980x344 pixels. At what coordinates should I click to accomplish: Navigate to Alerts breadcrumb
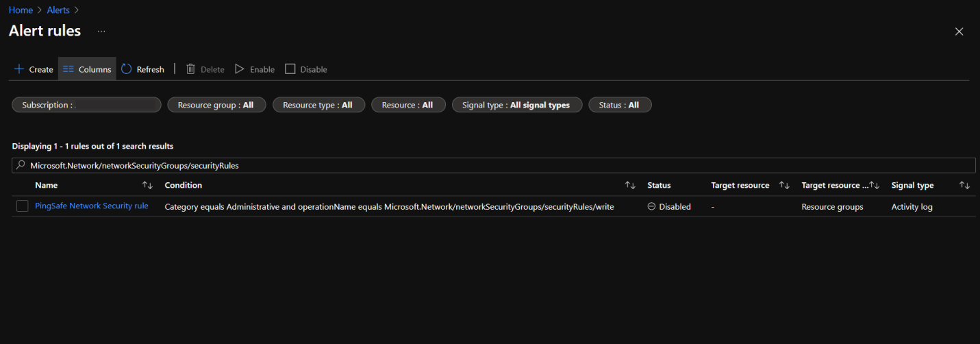point(58,10)
